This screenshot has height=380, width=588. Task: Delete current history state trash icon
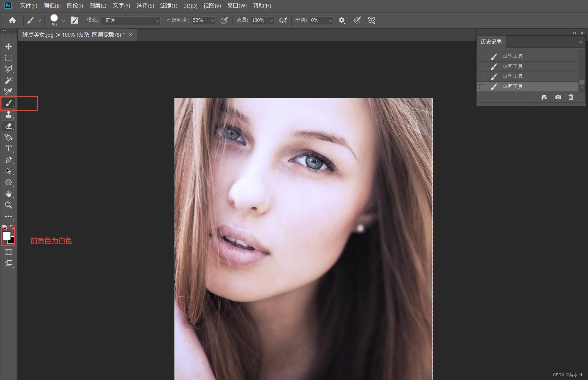[571, 97]
